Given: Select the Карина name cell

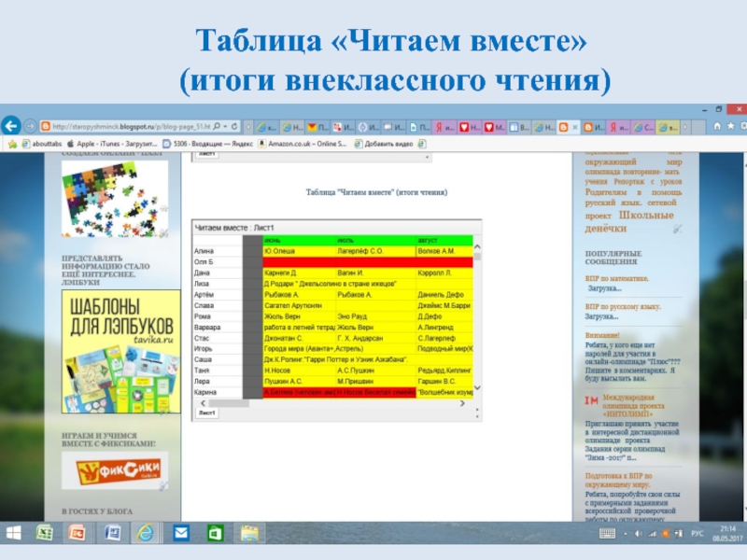Looking at the screenshot, I should (x=218, y=392).
